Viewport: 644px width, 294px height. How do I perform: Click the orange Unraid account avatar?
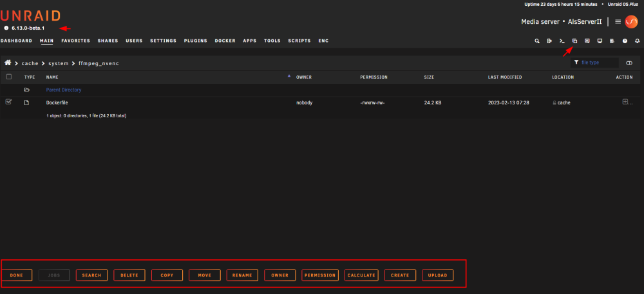631,22
